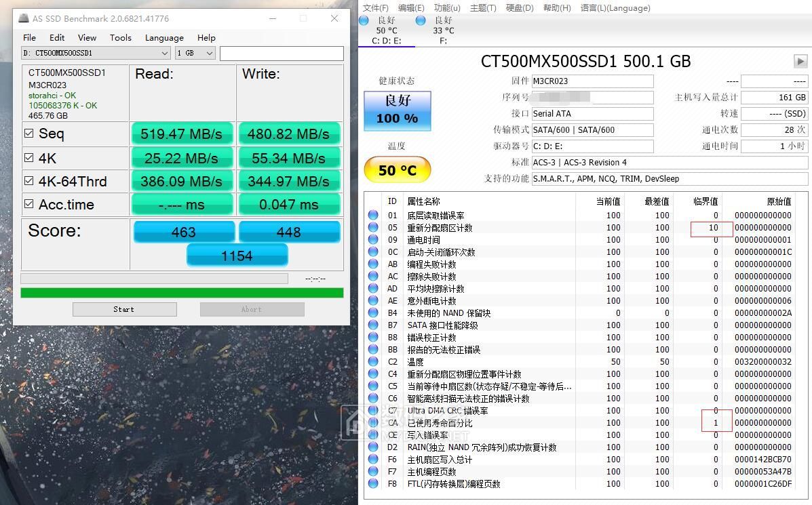This screenshot has width=812, height=505.
Task: Open the 语言(L)(Language) menu
Action: [615, 7]
